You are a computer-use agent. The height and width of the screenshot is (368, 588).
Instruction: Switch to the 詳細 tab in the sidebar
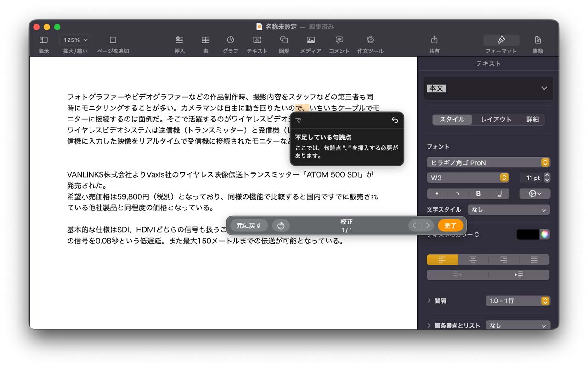click(531, 119)
